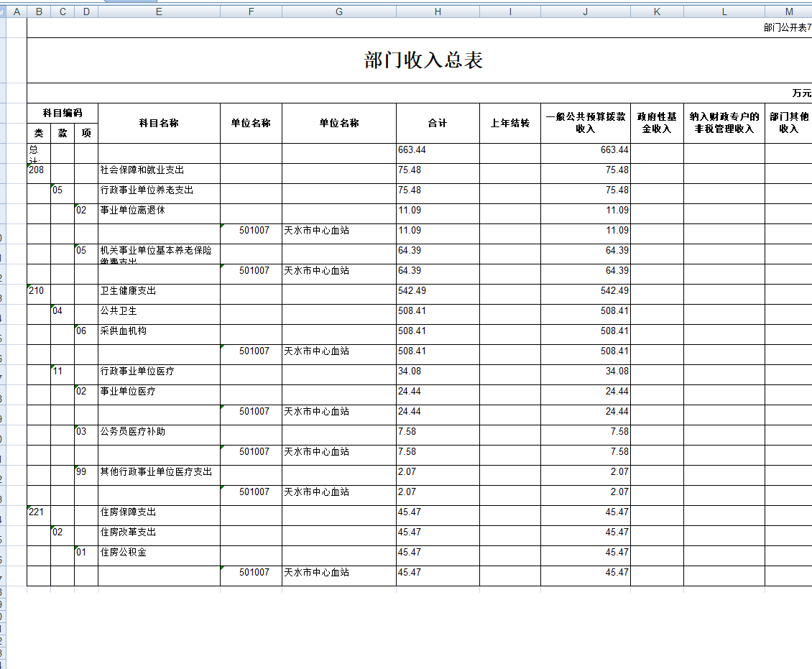
Task: Click the select-all corner of the sheet
Action: coord(3,11)
